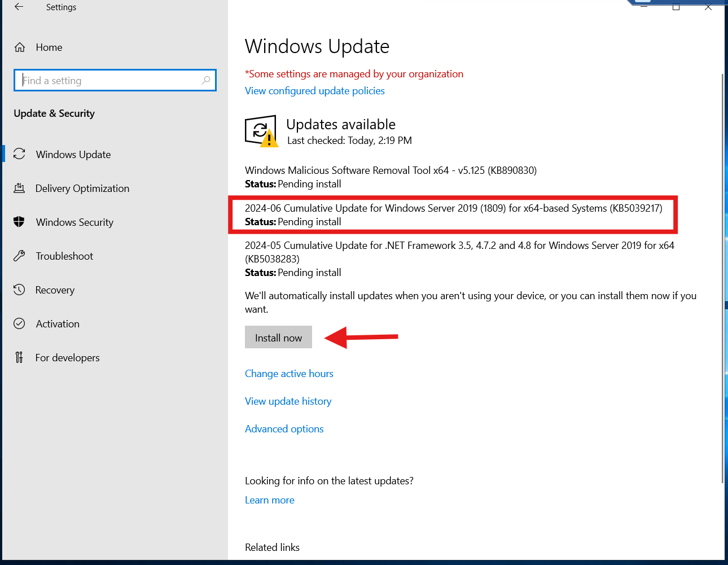Close the Settings window
728x565 pixels.
click(708, 7)
